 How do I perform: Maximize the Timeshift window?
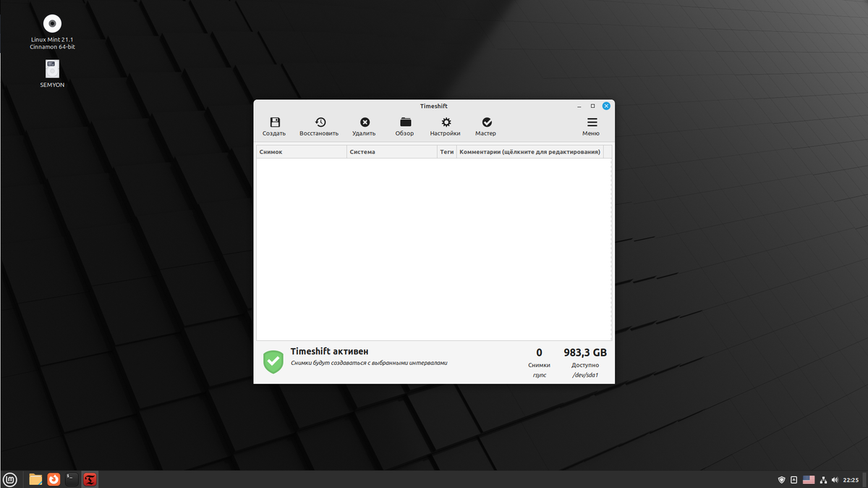593,106
